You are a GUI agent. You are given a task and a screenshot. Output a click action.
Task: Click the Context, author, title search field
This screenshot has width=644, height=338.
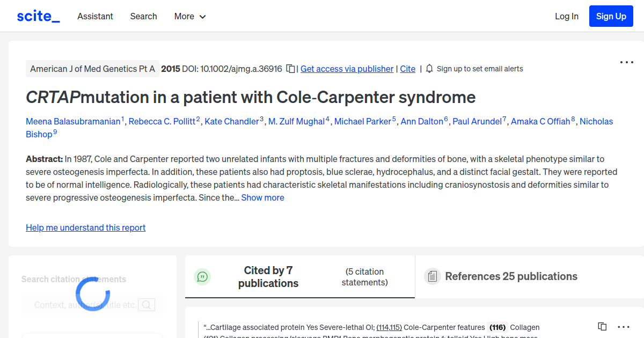[x=86, y=304]
